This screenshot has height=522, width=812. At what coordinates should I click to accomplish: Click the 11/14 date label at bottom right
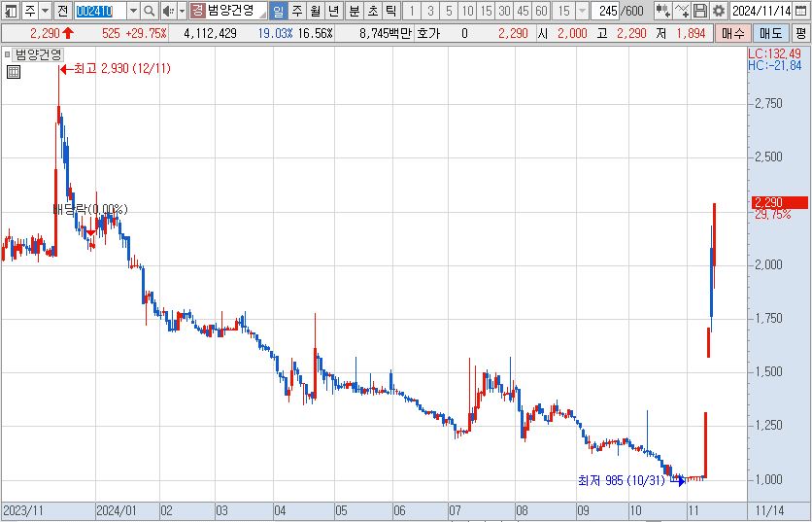(x=770, y=511)
